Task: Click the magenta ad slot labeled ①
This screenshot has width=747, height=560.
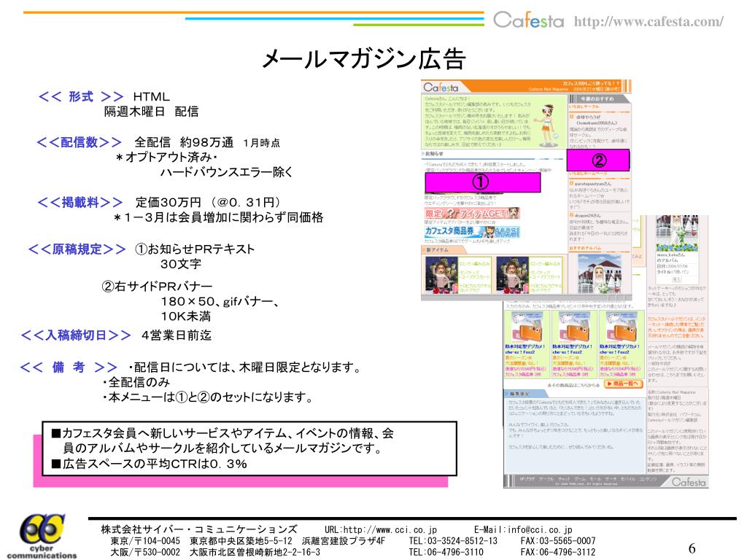Action: coord(482,182)
